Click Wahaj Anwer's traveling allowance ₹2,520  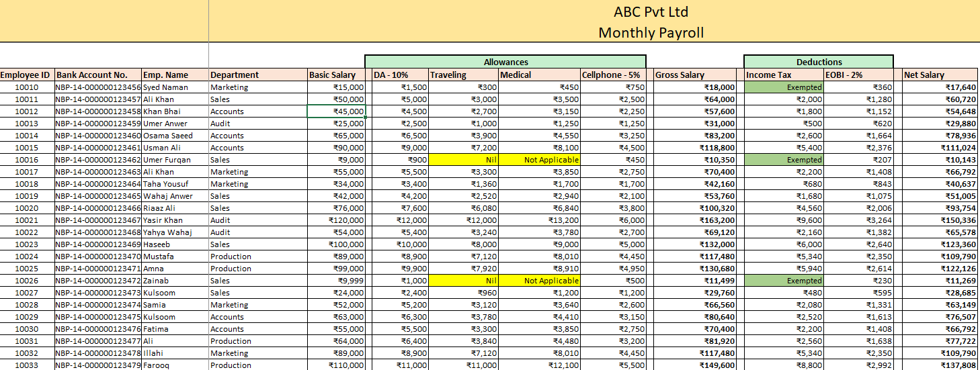(x=463, y=196)
